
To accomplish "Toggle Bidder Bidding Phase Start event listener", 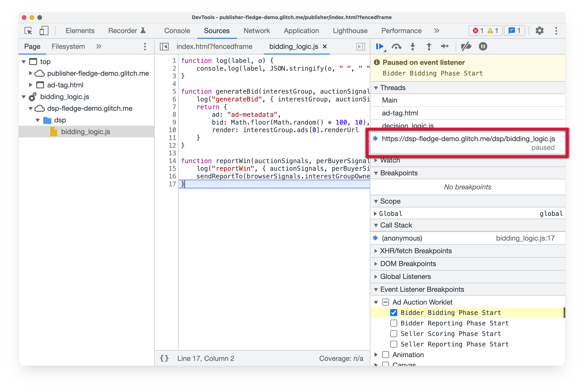I will [393, 312].
